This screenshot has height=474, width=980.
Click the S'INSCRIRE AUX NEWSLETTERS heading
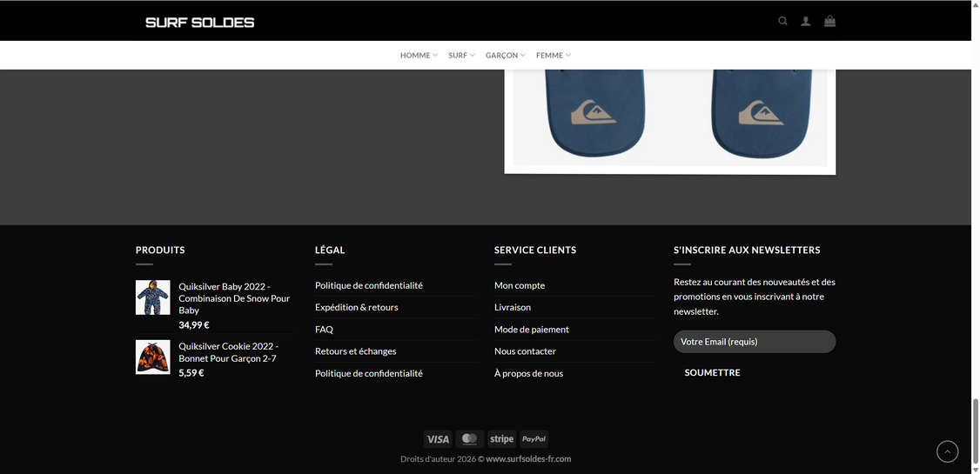(747, 250)
